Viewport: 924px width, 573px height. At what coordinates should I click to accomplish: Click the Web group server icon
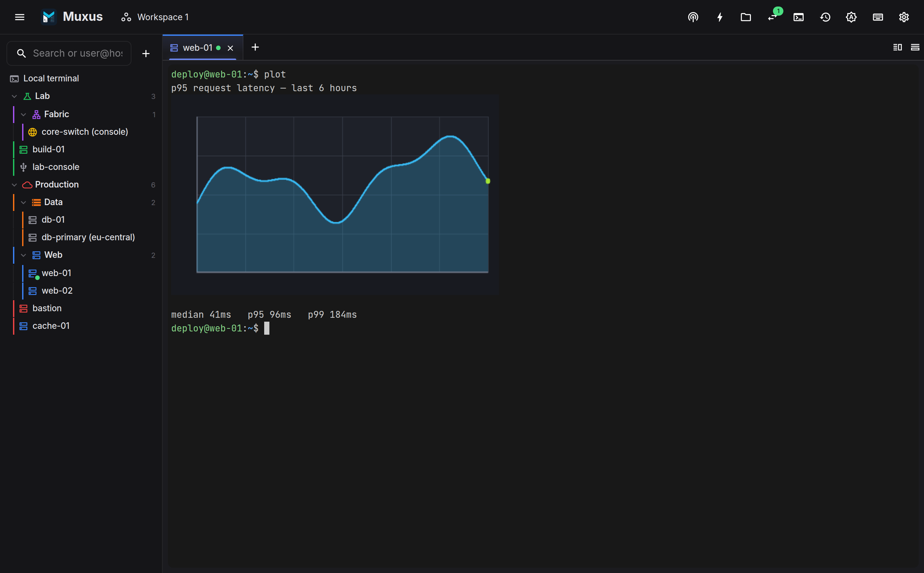pyautogui.click(x=36, y=256)
